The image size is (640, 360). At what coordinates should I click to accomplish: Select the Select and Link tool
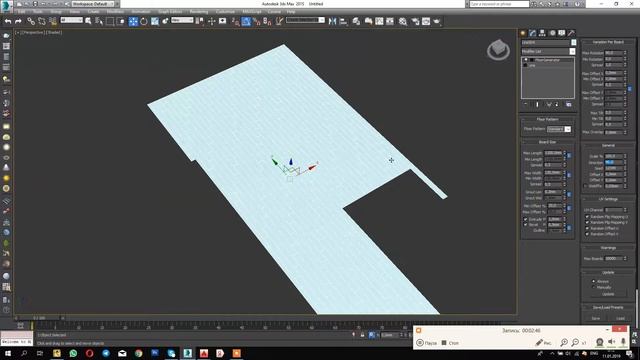click(x=31, y=21)
